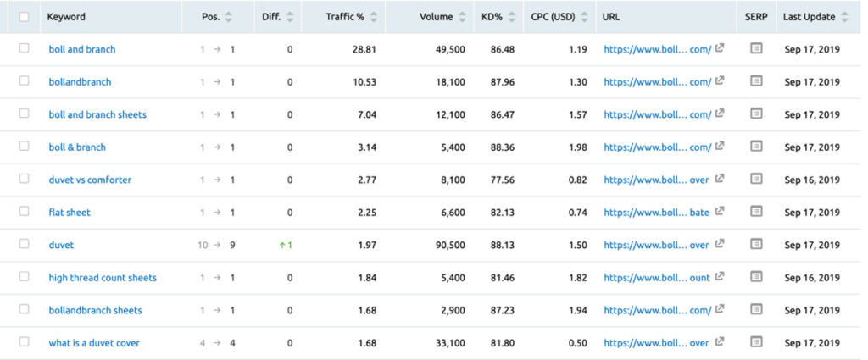868x360 pixels.
Task: Open SERP snapshot for duvet vs comforter
Action: 756,180
